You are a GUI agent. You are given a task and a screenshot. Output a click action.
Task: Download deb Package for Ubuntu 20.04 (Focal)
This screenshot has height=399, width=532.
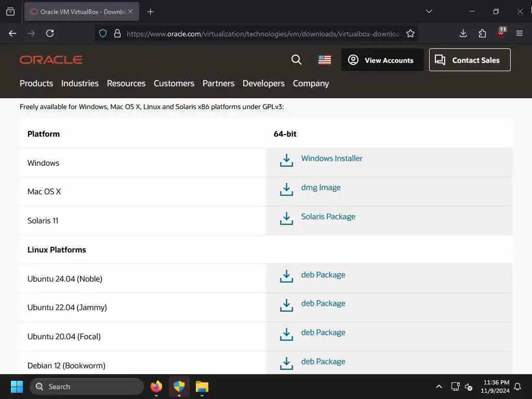pyautogui.click(x=323, y=332)
